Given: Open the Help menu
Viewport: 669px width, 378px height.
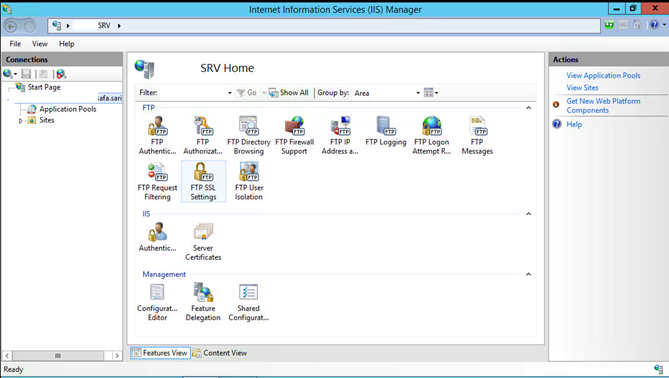Looking at the screenshot, I should [x=67, y=44].
